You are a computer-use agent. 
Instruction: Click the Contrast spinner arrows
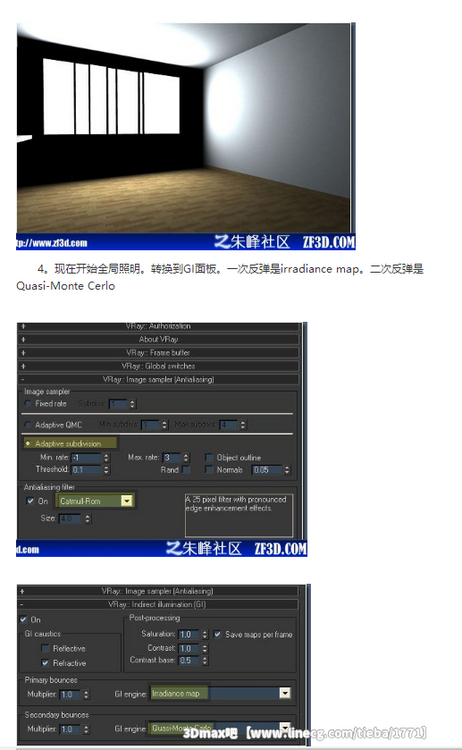(x=205, y=649)
